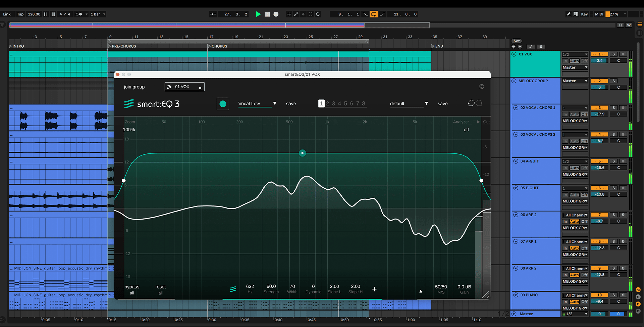Open the smart:EQ 3 settings gear
This screenshot has width=644, height=327.
coord(481,87)
